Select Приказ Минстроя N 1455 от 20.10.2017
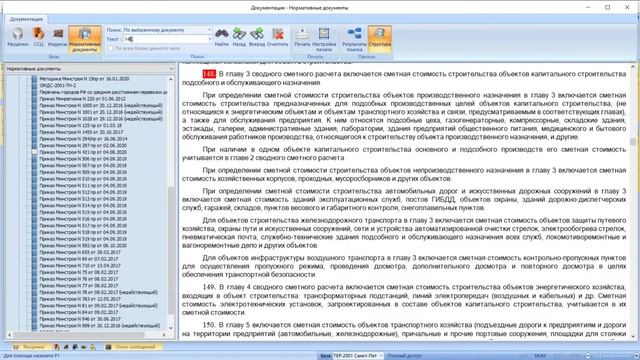Viewport: 640px width, 360px height. tap(82, 132)
